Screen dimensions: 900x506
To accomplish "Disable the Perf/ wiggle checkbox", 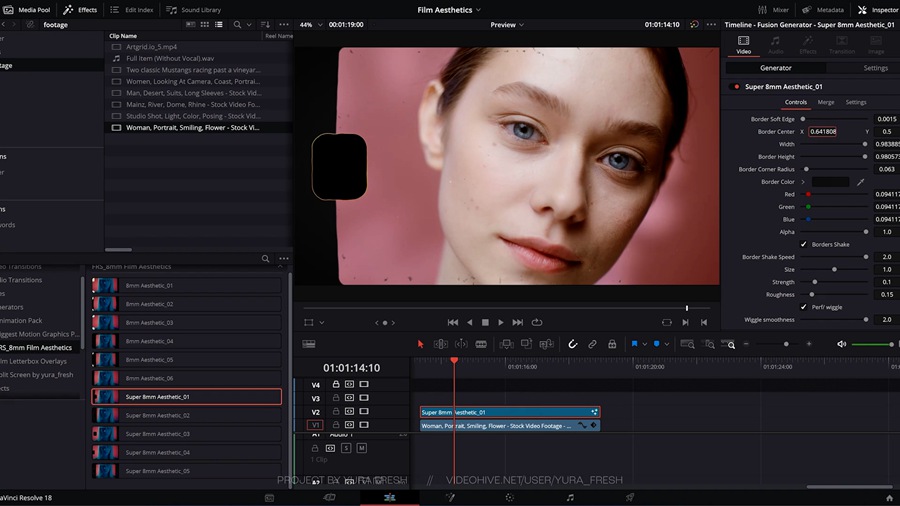I will pyautogui.click(x=804, y=307).
